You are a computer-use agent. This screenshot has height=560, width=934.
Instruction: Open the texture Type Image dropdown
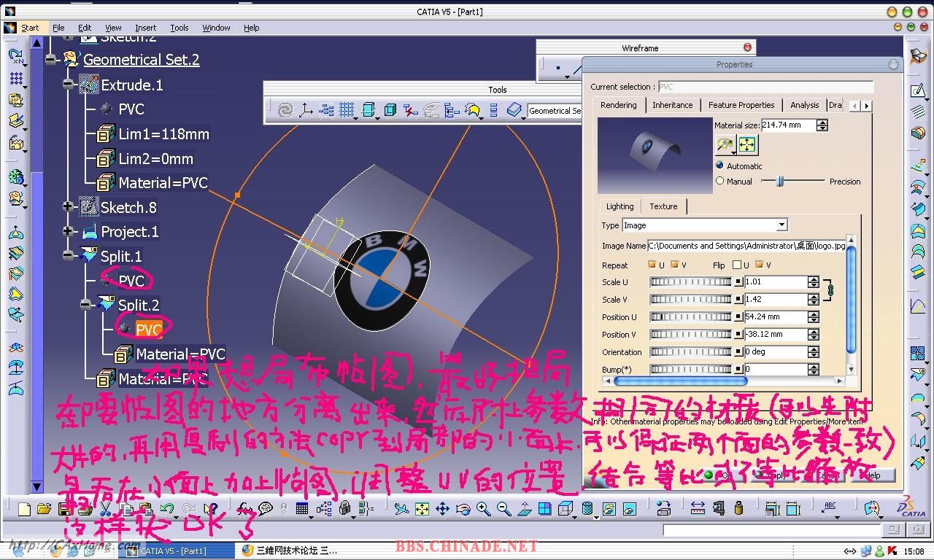click(x=781, y=225)
